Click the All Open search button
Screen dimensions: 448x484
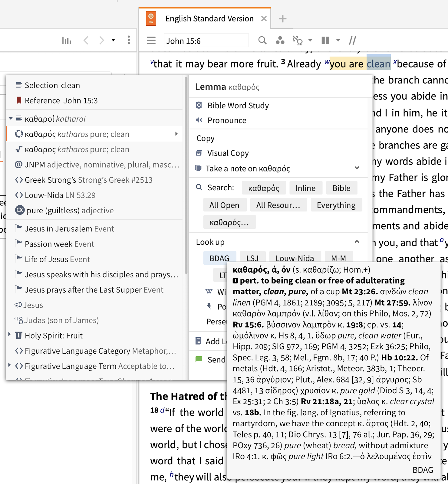(x=224, y=205)
